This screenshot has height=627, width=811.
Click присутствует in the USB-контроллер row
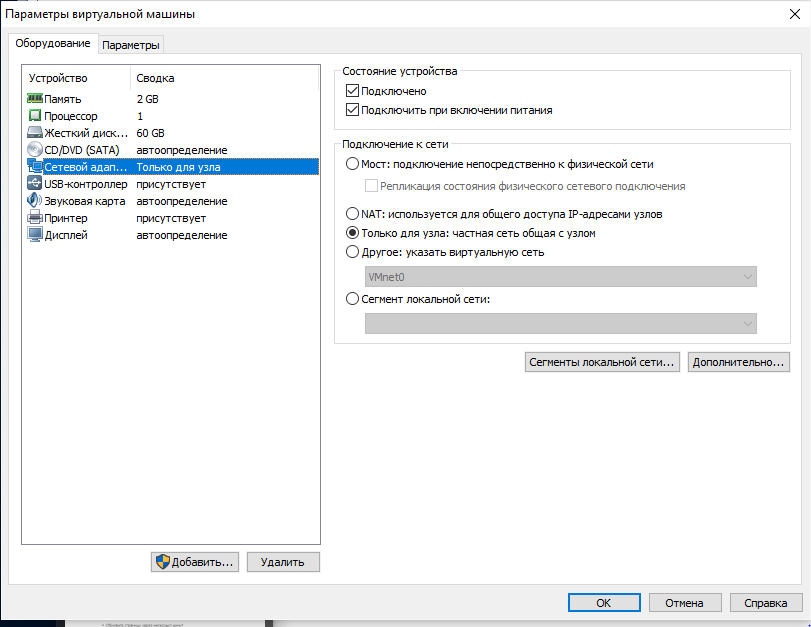point(171,184)
